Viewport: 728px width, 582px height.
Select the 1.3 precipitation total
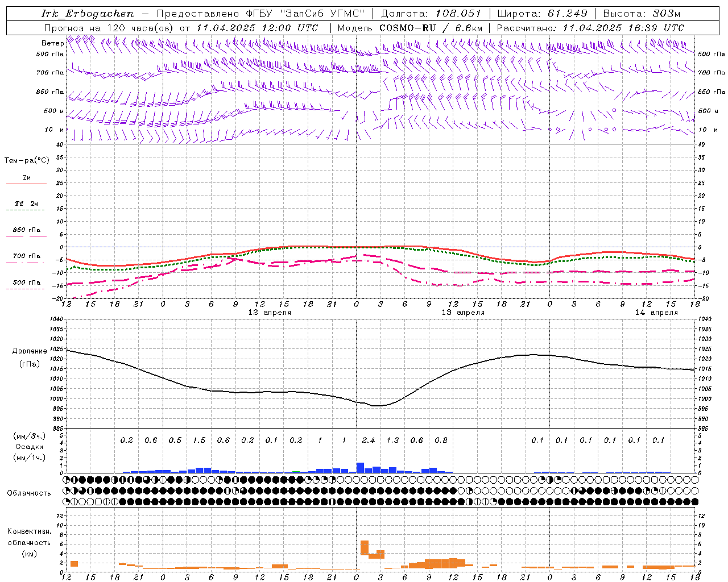point(392,440)
